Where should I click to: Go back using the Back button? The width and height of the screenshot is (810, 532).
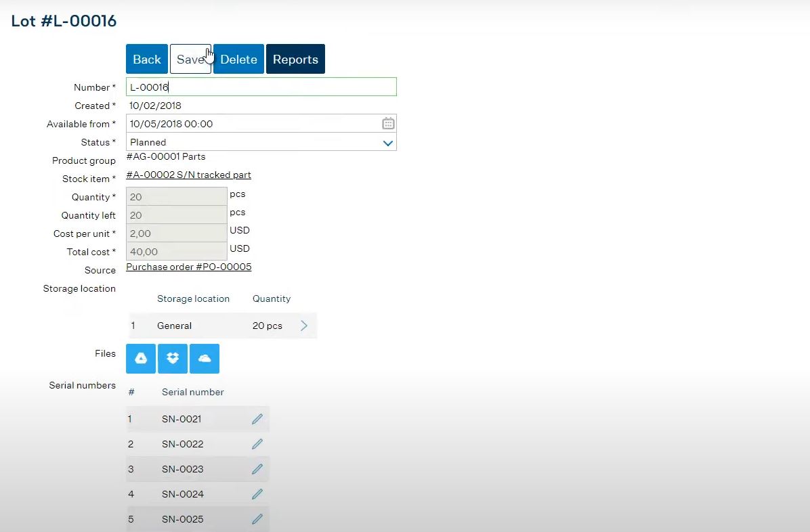coord(147,60)
